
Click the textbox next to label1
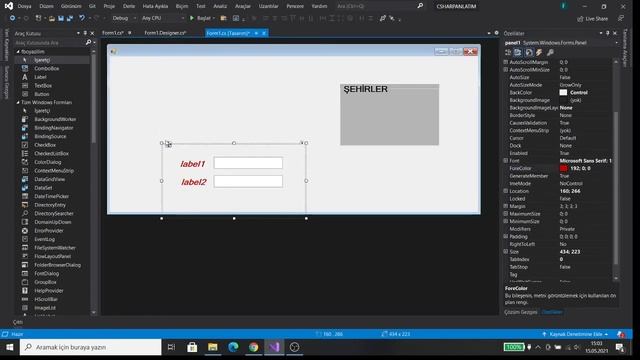click(x=248, y=163)
